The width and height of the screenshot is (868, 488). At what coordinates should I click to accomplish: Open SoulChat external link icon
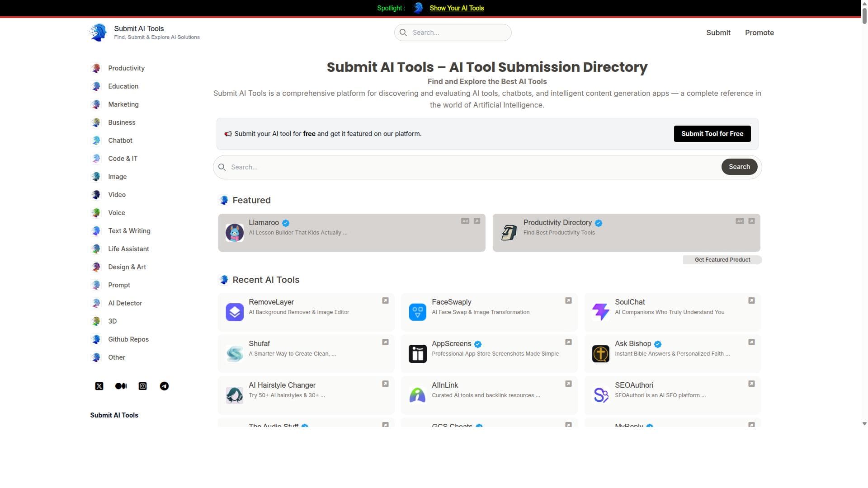[751, 300]
